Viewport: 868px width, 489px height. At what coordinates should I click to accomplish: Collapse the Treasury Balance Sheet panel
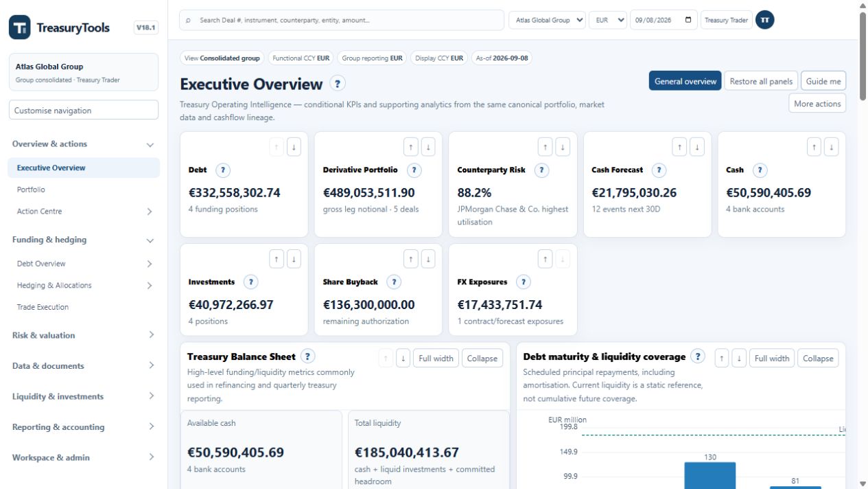[482, 359]
